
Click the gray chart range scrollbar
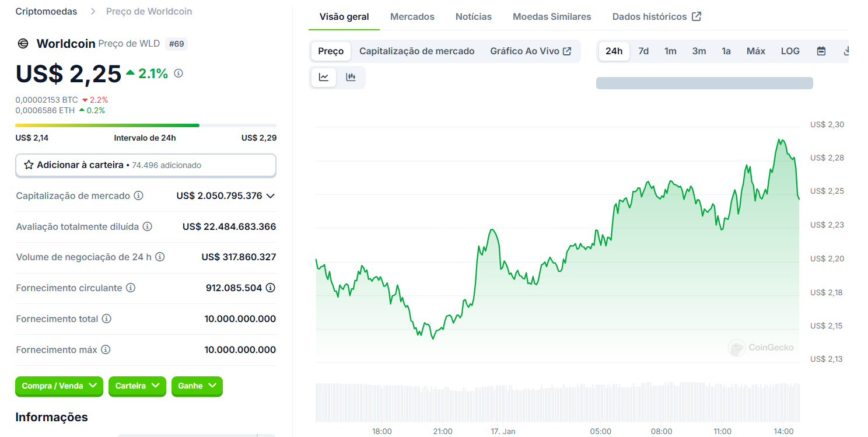pyautogui.click(x=704, y=83)
